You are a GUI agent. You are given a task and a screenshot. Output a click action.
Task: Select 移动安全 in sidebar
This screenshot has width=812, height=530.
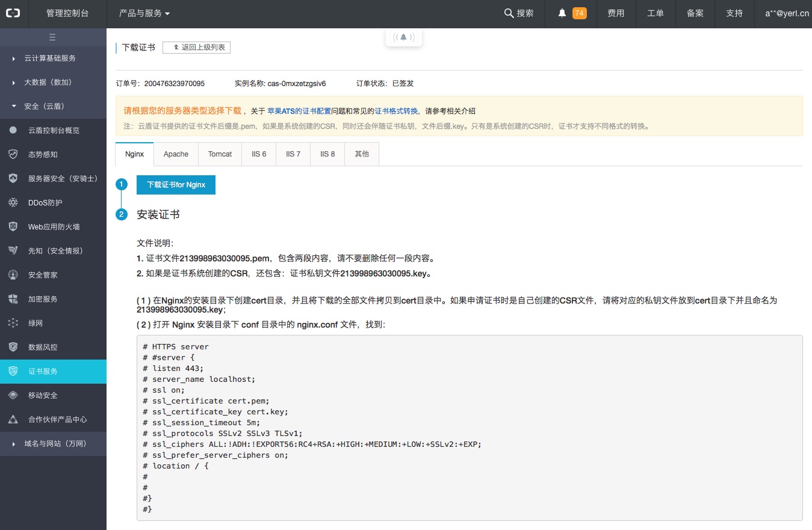coord(53,395)
